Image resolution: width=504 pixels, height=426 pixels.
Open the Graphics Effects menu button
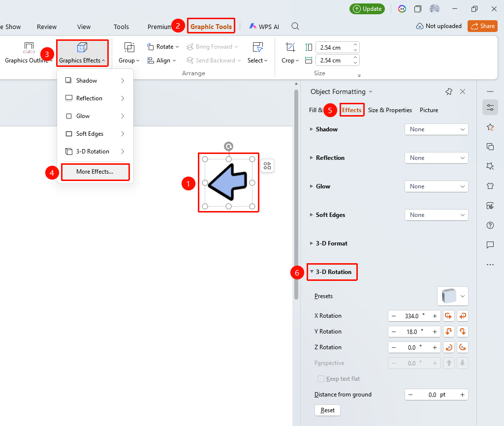coord(82,53)
